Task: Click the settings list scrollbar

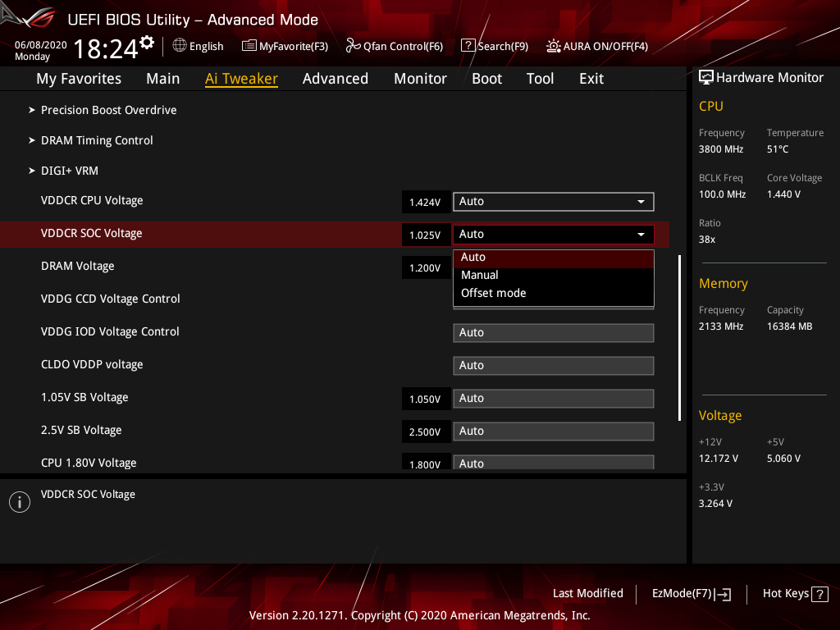Action: pos(679,338)
